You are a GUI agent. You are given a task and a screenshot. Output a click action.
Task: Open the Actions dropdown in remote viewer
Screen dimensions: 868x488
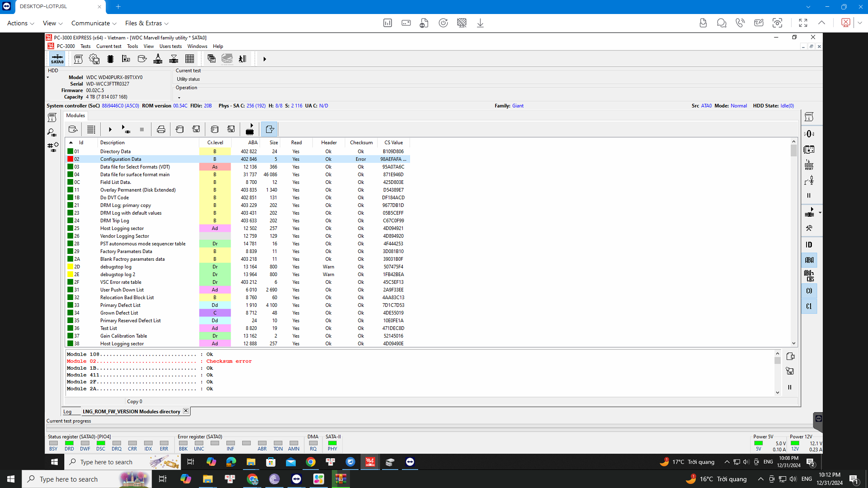click(x=20, y=23)
